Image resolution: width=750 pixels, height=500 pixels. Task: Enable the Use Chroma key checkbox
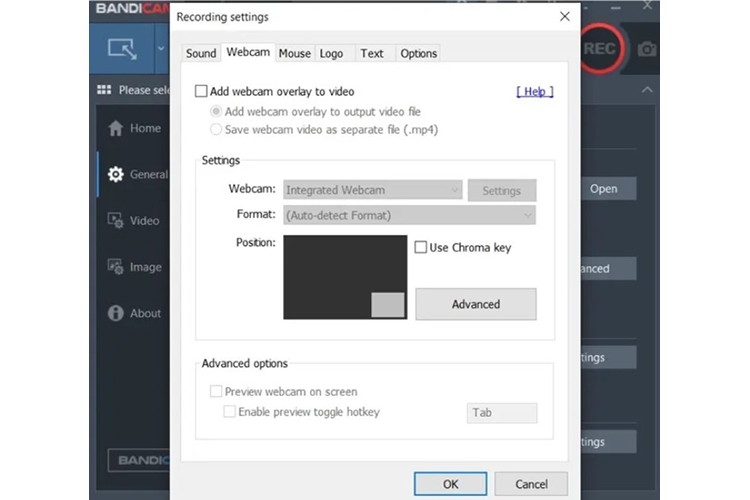coord(420,247)
